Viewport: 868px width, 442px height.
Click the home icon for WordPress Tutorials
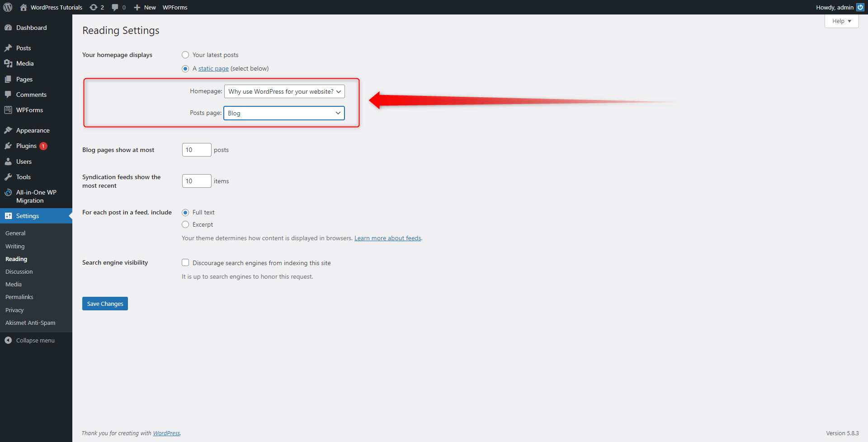(x=24, y=7)
